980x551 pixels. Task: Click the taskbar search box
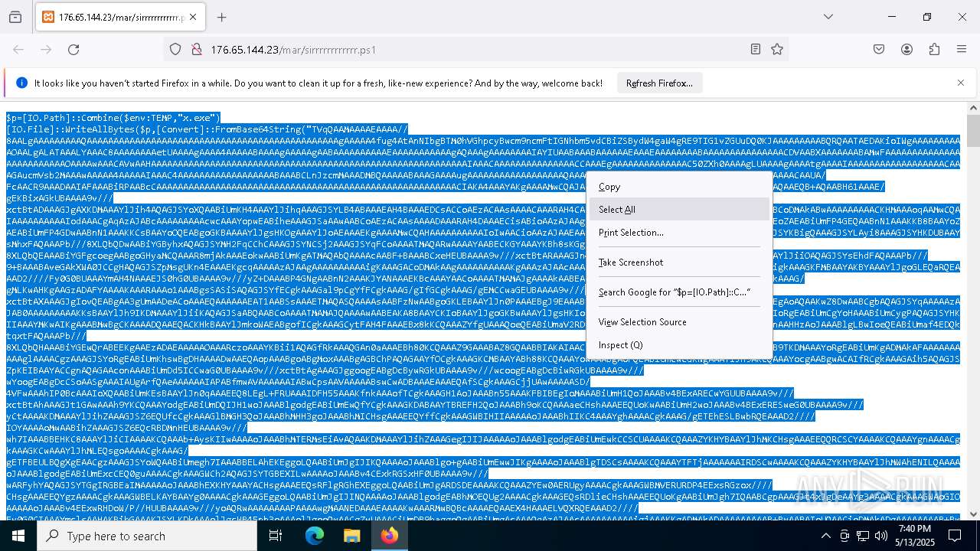[147, 536]
